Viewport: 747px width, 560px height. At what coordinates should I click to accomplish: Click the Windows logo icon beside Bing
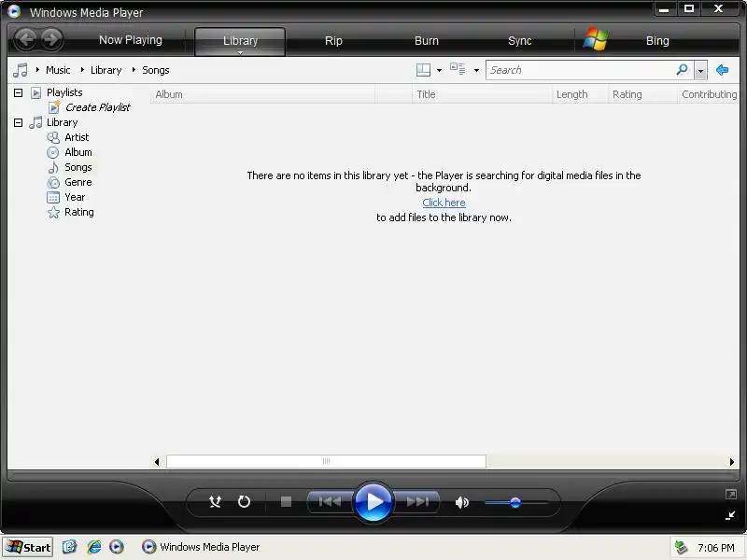595,39
